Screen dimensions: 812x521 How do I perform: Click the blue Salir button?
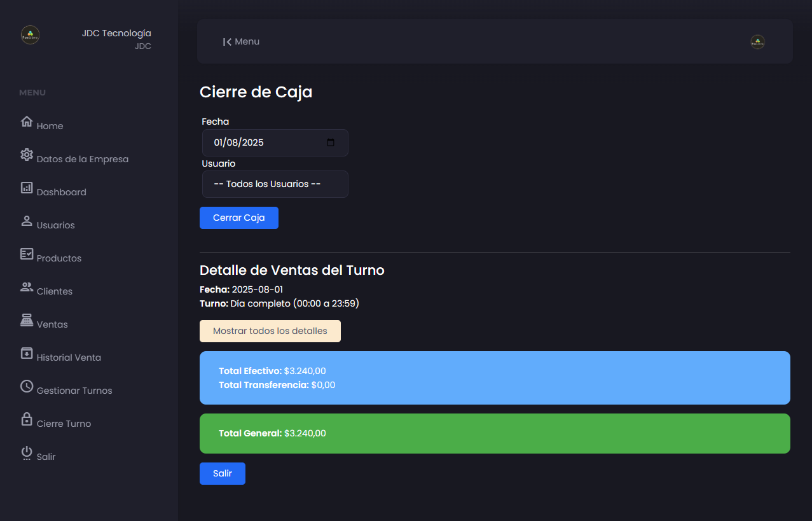223,473
